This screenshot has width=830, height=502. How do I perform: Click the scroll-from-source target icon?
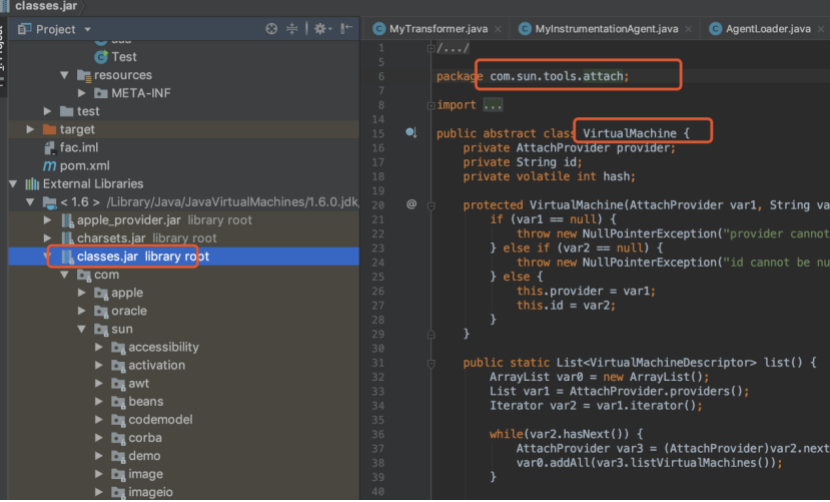[x=271, y=29]
